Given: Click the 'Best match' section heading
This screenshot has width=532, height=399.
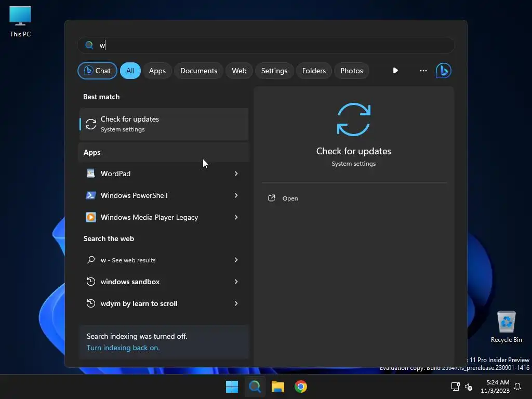Looking at the screenshot, I should point(101,97).
